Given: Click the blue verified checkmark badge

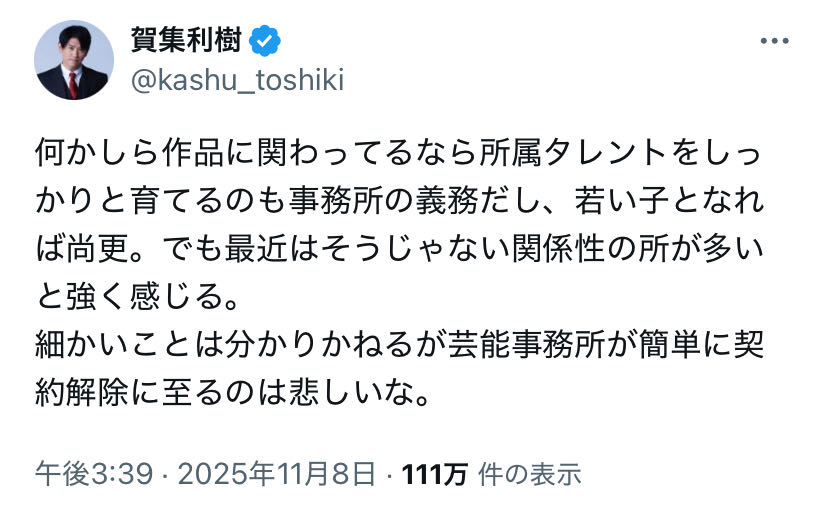Looking at the screenshot, I should [265, 41].
